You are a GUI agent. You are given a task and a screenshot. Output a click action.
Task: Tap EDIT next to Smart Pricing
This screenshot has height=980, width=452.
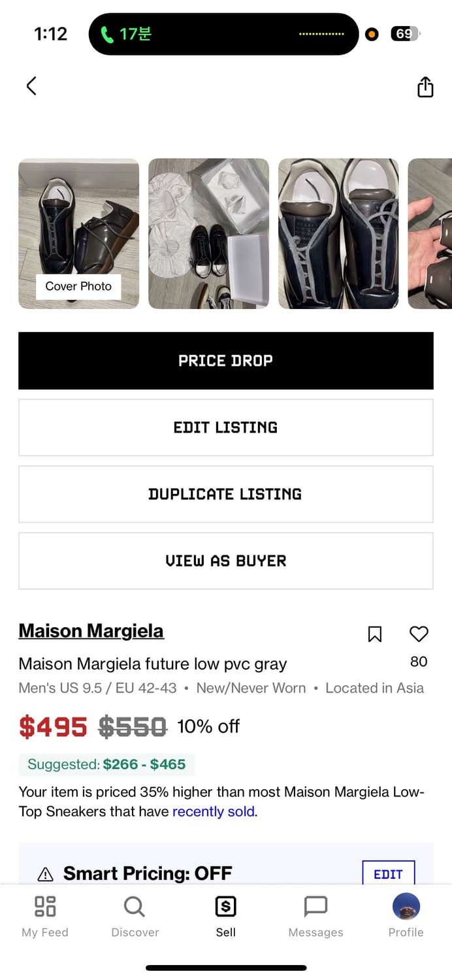pos(389,874)
